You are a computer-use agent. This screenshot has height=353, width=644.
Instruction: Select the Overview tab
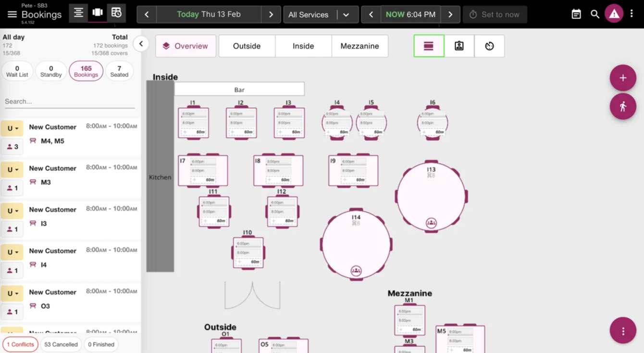coord(186,46)
